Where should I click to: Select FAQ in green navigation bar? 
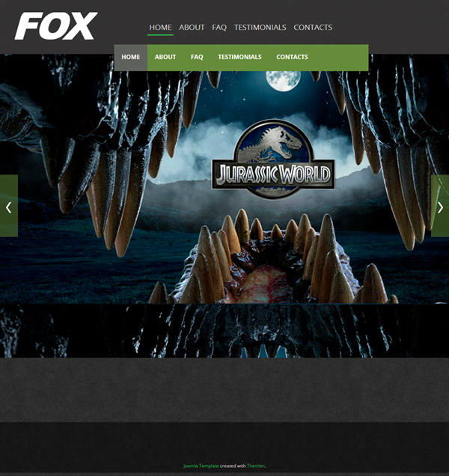197,58
